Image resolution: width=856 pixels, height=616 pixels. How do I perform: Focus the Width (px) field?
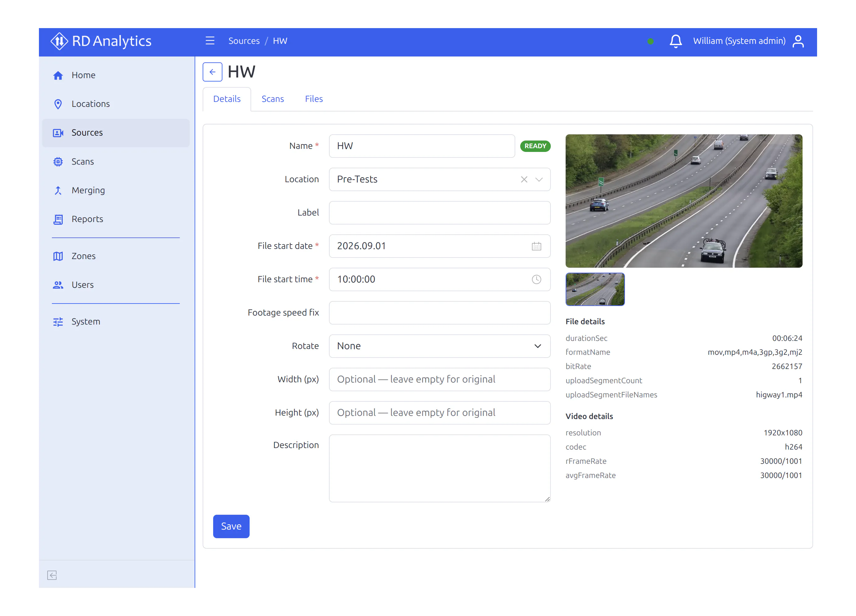click(x=439, y=379)
